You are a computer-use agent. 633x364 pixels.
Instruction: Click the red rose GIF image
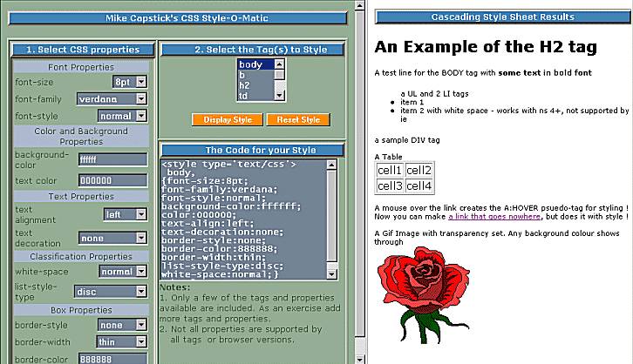(x=424, y=295)
